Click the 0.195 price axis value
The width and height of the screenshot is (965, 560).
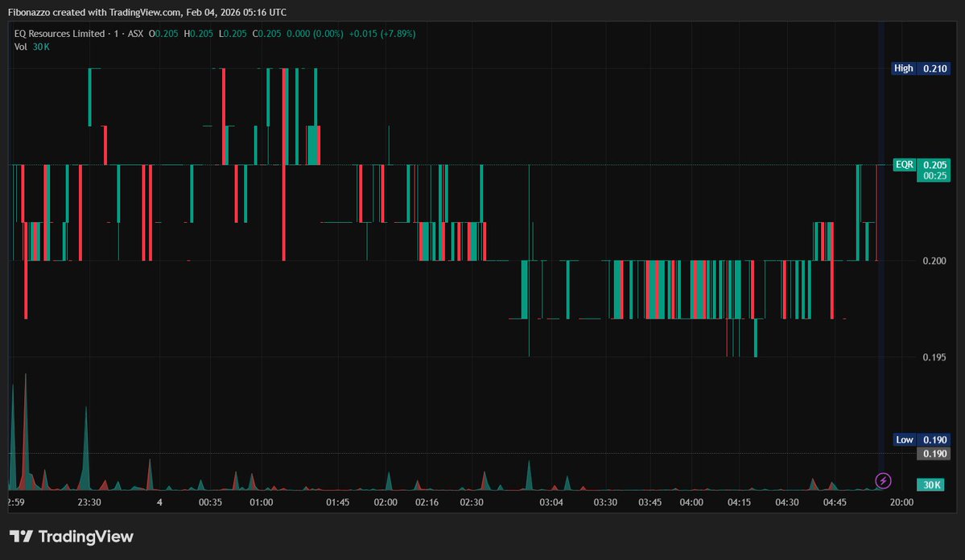click(934, 357)
